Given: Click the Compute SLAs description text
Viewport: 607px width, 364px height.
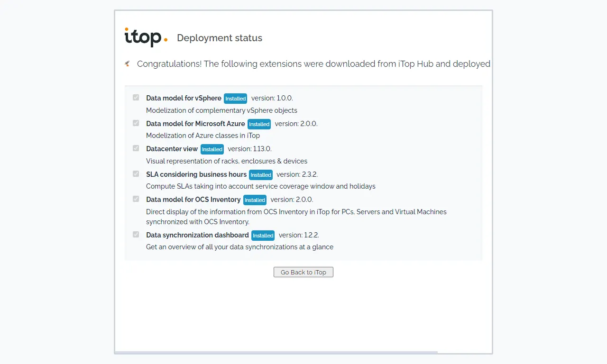Looking at the screenshot, I should click(261, 186).
